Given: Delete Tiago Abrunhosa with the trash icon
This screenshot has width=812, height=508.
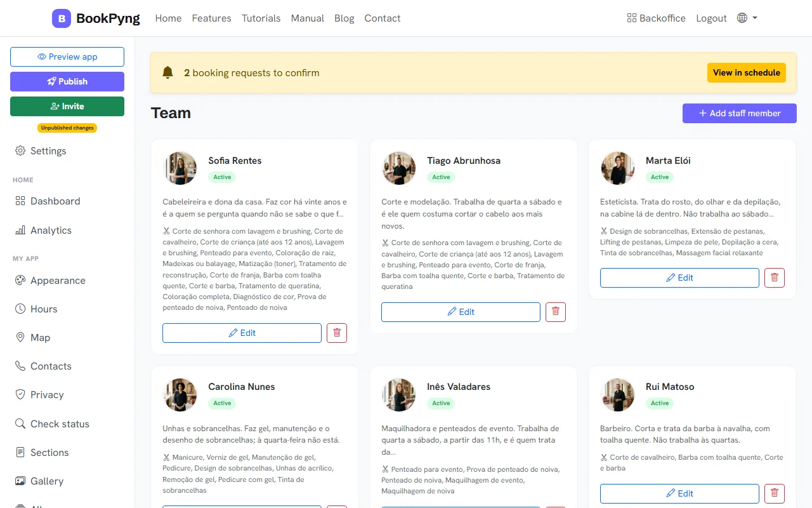Looking at the screenshot, I should (x=556, y=312).
